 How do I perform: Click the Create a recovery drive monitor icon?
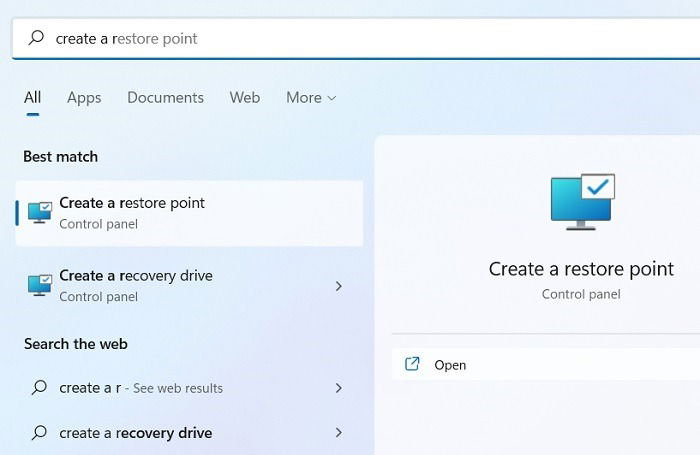coord(40,286)
